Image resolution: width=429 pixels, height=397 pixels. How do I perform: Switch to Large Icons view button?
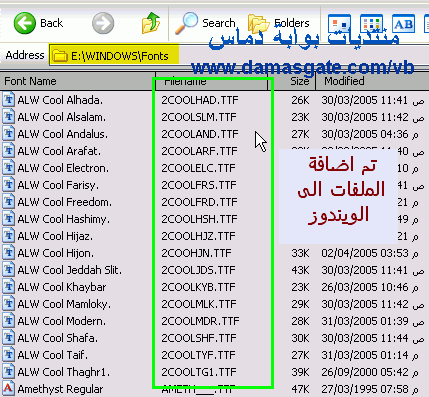tap(339, 24)
